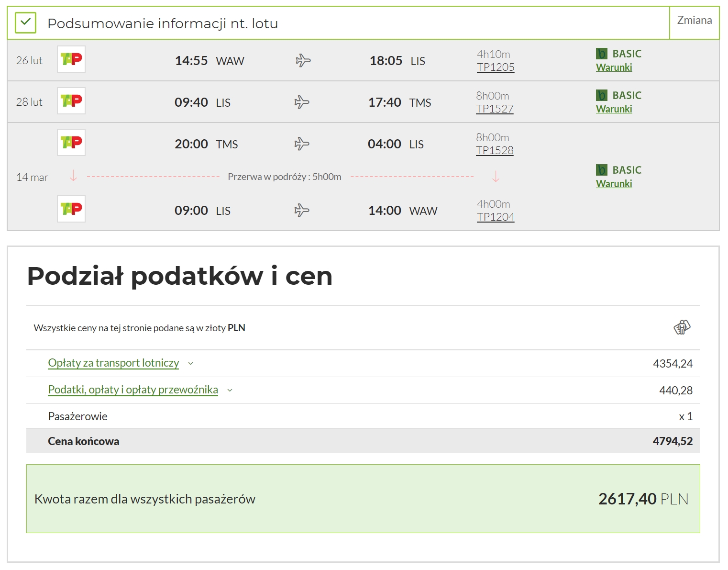Click airplane icon on WAW to LIS row

tap(303, 60)
